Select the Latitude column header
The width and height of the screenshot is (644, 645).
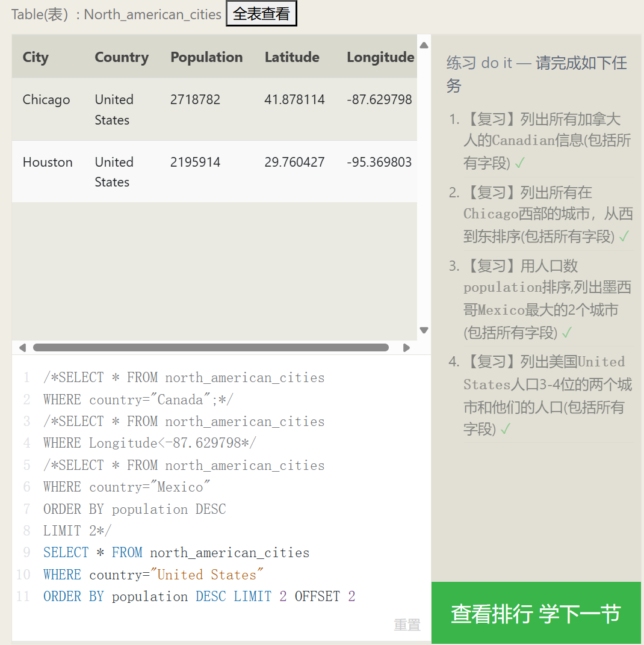[x=292, y=57]
